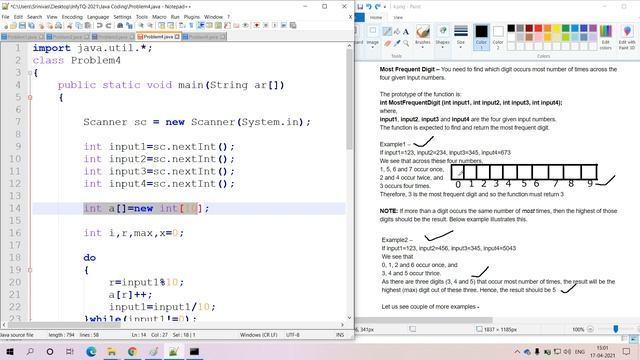Click the Save icon in Paint title bar
This screenshot has width=640, height=360.
coord(360,7)
